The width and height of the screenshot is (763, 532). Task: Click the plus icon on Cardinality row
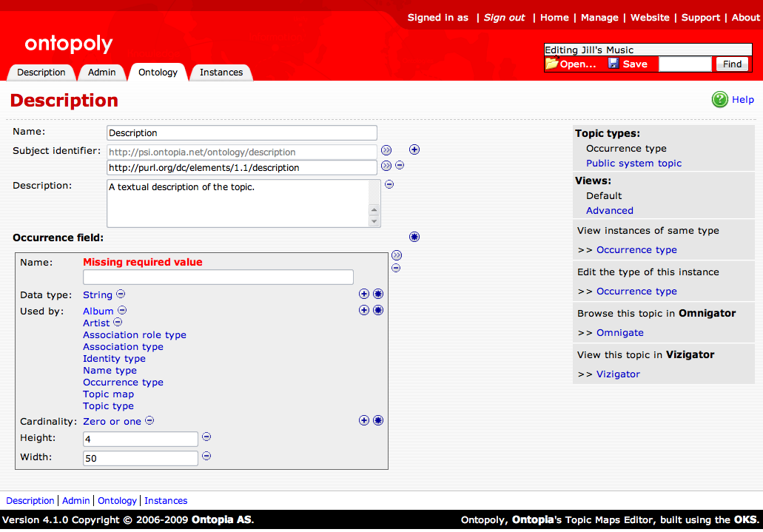(x=364, y=420)
